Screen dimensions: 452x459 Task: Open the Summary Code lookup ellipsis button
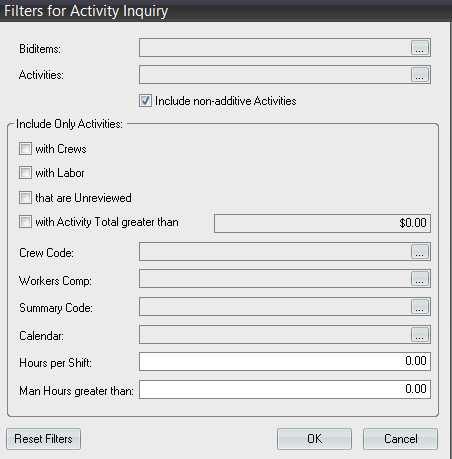[420, 307]
